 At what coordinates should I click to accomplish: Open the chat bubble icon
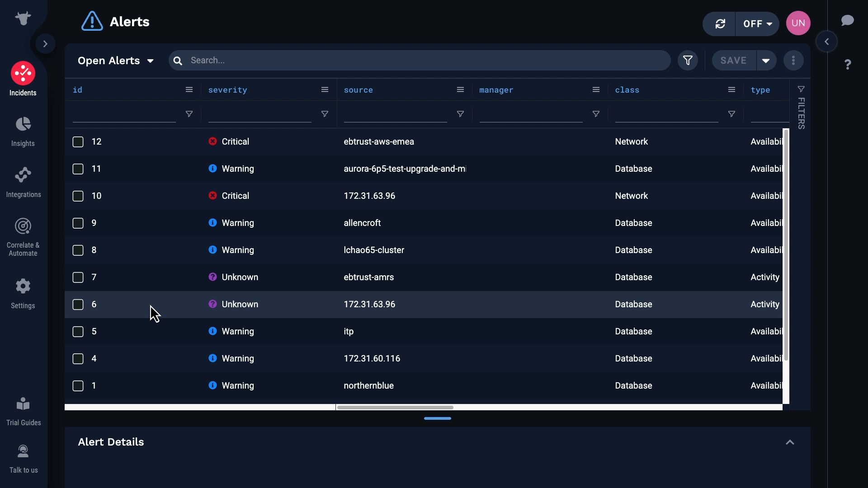tap(847, 21)
